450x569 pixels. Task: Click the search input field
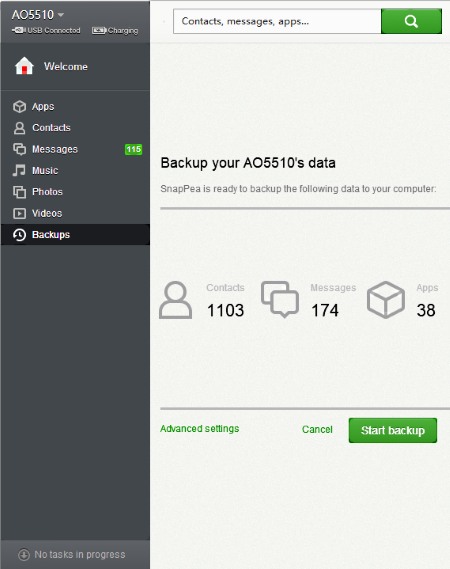(277, 21)
